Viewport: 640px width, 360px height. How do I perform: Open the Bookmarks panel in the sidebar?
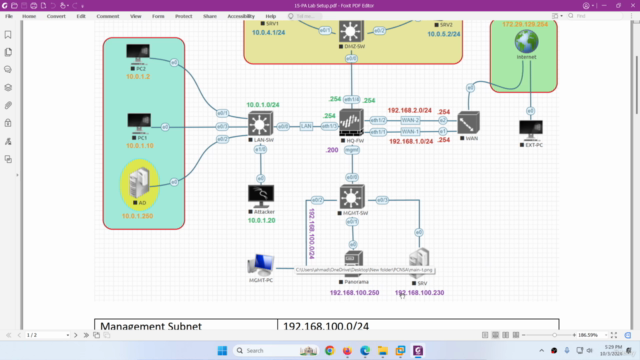[8, 35]
